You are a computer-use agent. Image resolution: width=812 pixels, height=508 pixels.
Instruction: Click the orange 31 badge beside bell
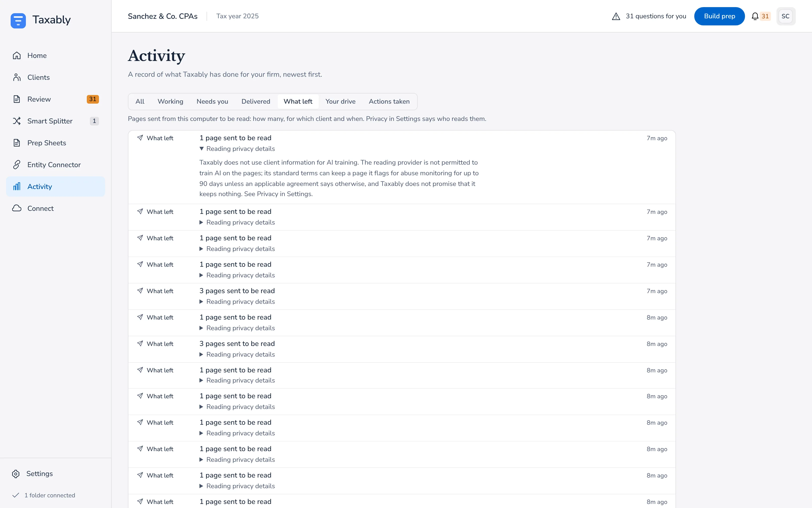(765, 16)
